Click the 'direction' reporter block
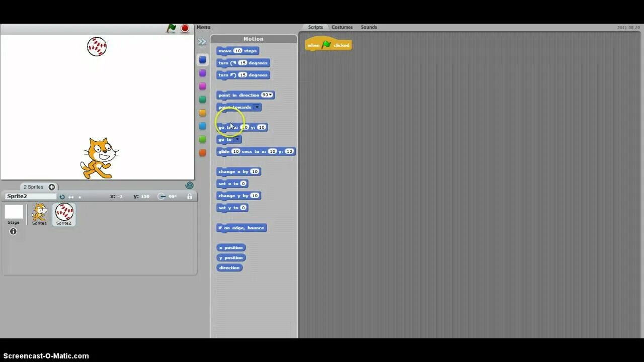Image resolution: width=644 pixels, height=362 pixels. [x=229, y=267]
